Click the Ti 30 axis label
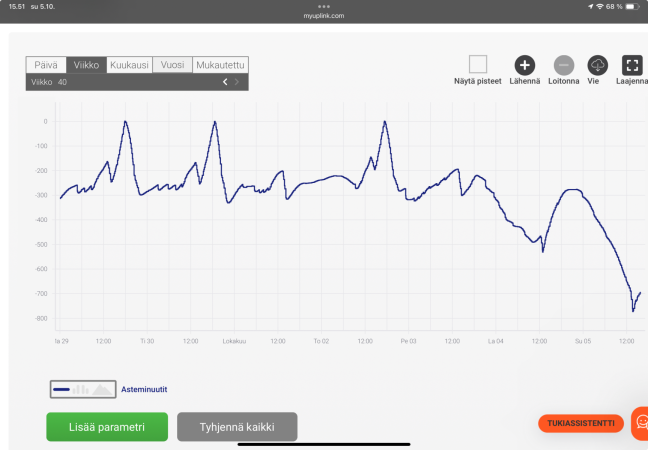 147,341
